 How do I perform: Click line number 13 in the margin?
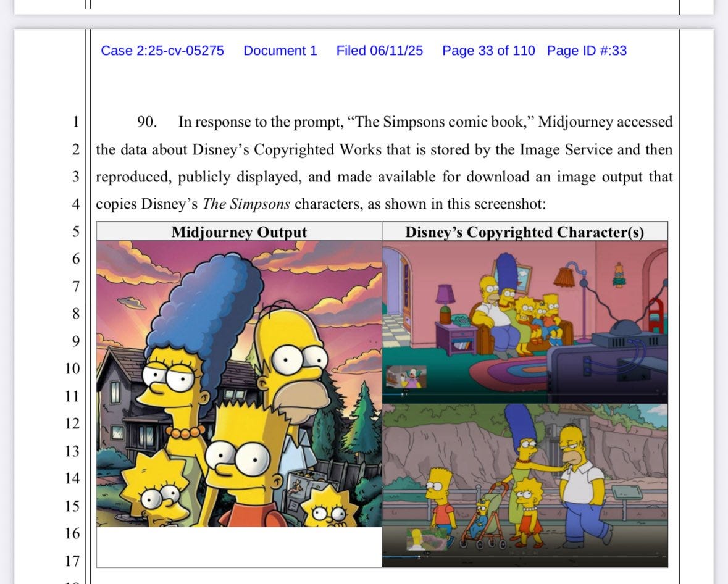[72, 451]
